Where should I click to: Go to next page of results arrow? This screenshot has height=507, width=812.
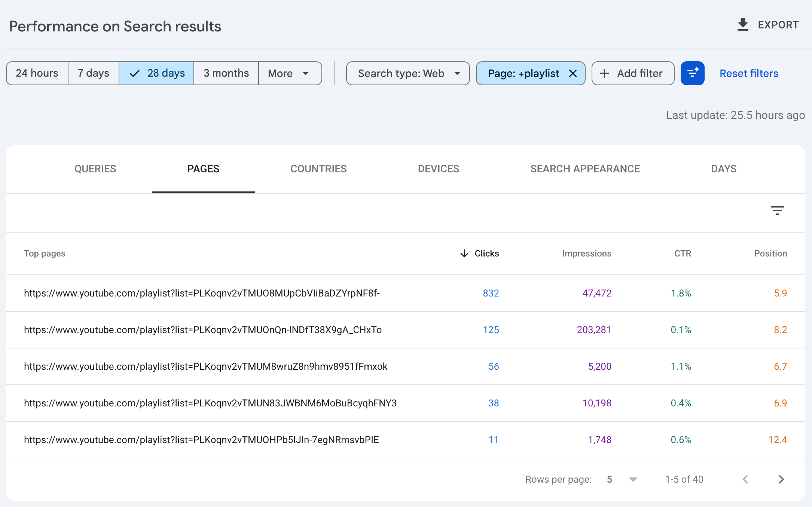(781, 479)
